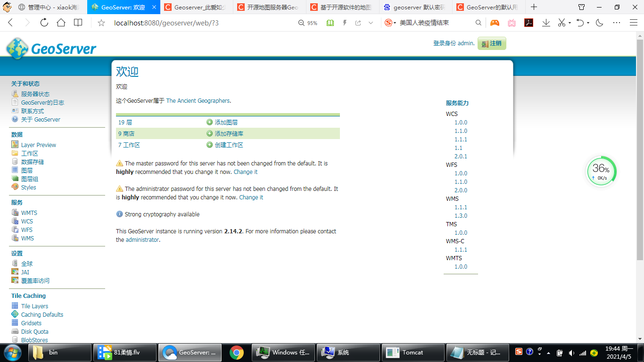Click the address bar URL
This screenshot has width=644, height=362.
(166, 23)
